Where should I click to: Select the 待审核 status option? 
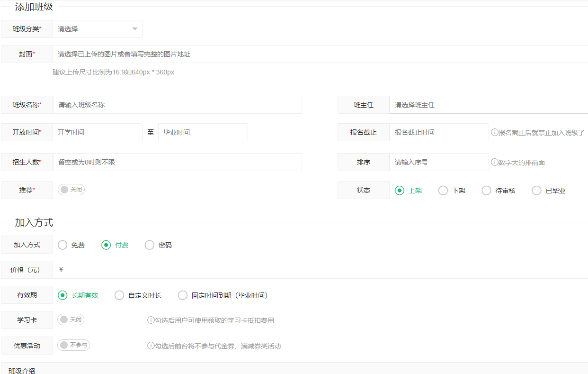coord(486,191)
